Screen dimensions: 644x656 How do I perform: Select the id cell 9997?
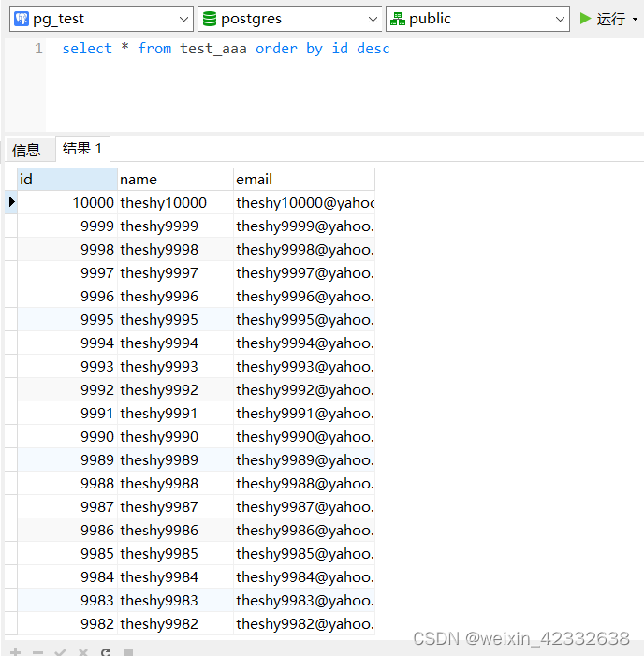(67, 272)
